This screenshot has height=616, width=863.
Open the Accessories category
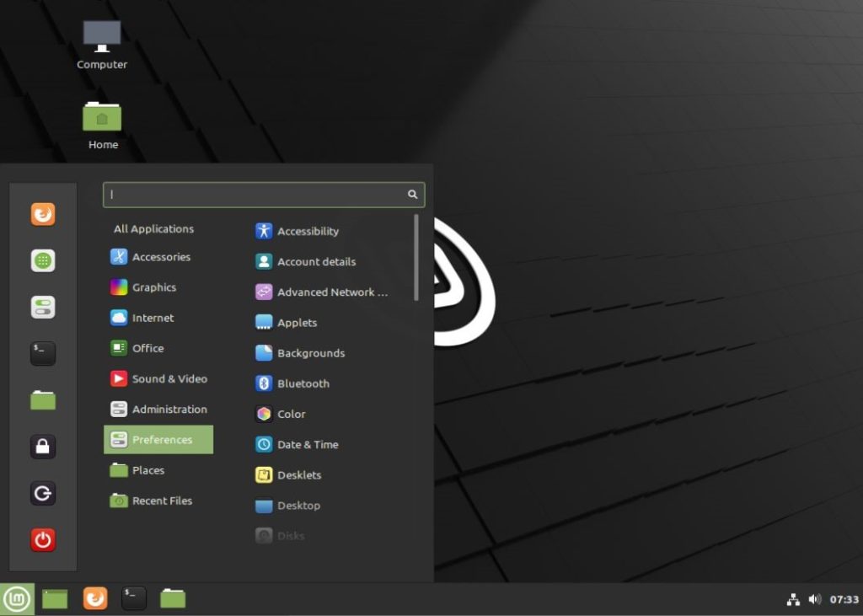(x=158, y=256)
